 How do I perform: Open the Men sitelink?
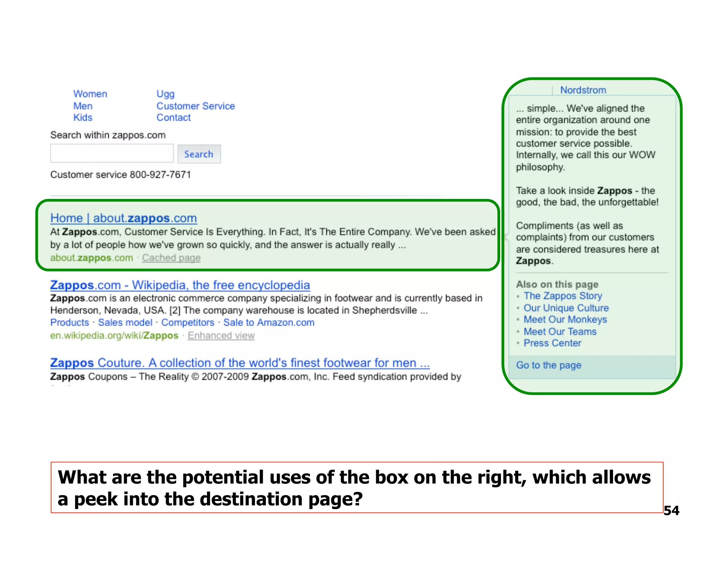pos(83,106)
